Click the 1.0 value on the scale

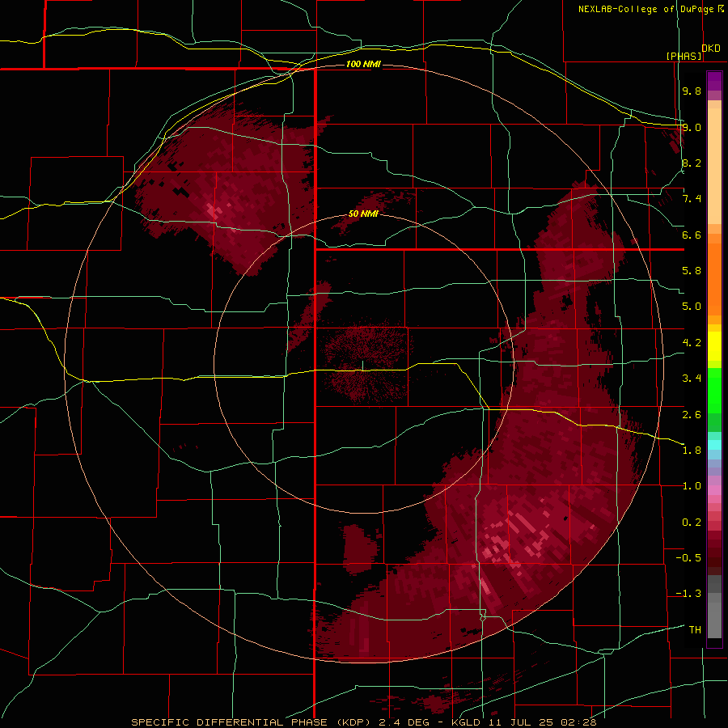pyautogui.click(x=692, y=486)
